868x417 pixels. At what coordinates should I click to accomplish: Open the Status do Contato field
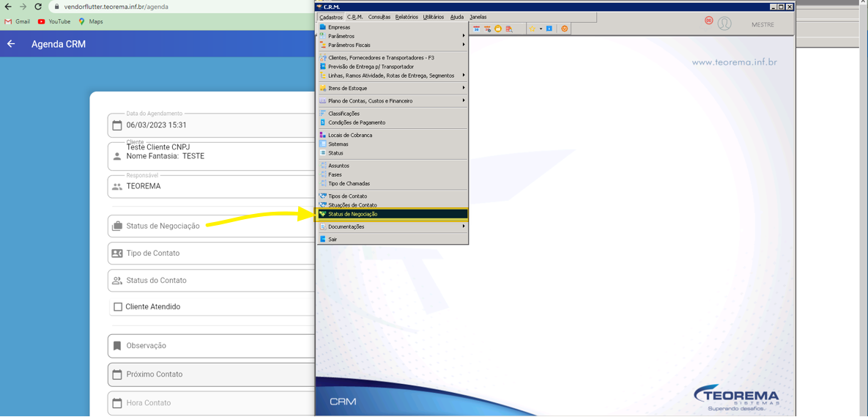pyautogui.click(x=212, y=280)
